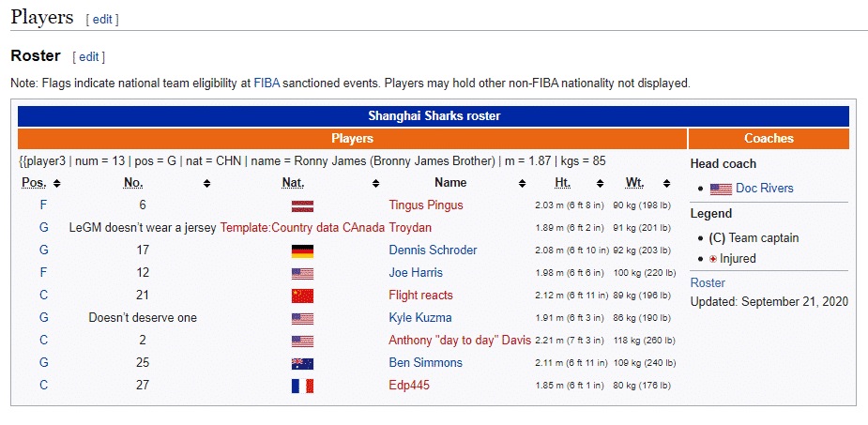Image resolution: width=868 pixels, height=425 pixels.
Task: Click the 'Shanghai Sharks roster' blue title bar
Action: [434, 116]
